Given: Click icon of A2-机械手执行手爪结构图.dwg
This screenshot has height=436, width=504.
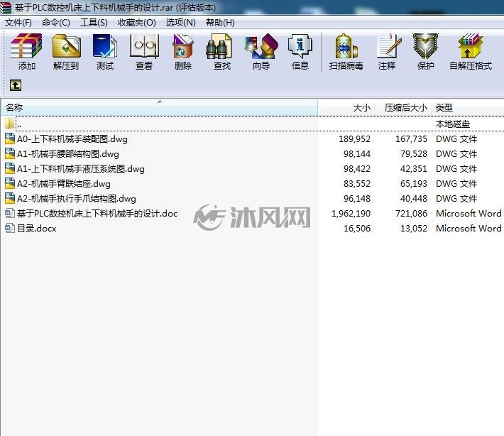Looking at the screenshot, I should click(10, 198).
